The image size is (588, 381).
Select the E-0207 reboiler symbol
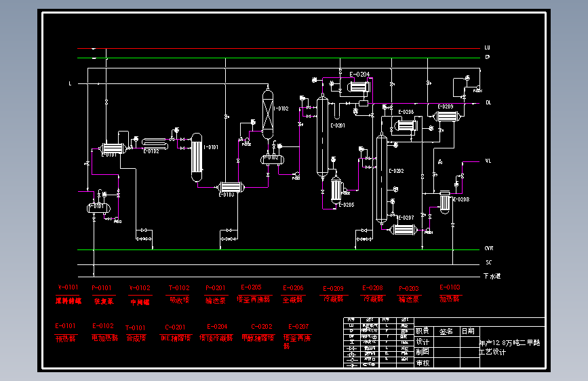pyautogui.click(x=404, y=230)
